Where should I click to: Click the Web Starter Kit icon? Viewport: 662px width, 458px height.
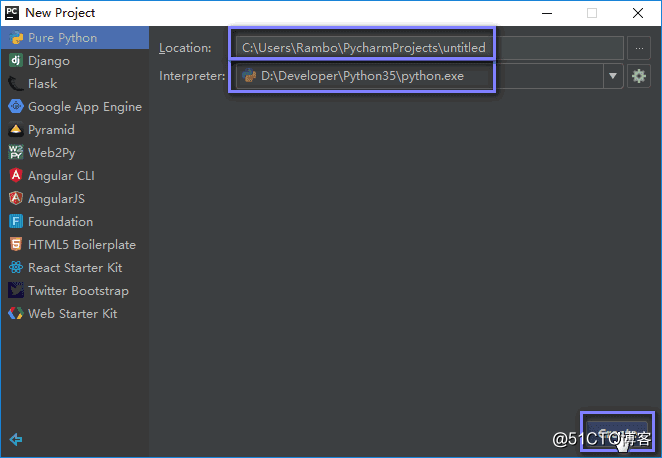(x=16, y=313)
